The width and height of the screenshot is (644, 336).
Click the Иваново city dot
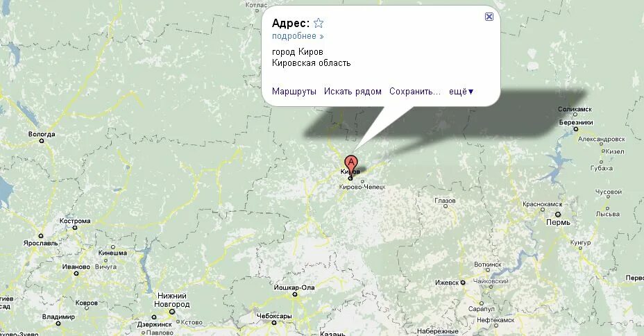coord(76,273)
